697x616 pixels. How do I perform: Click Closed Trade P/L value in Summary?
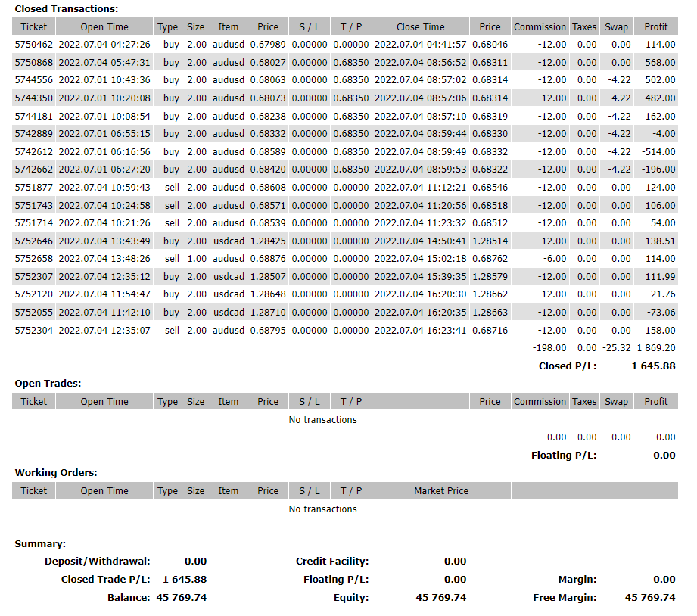point(185,580)
